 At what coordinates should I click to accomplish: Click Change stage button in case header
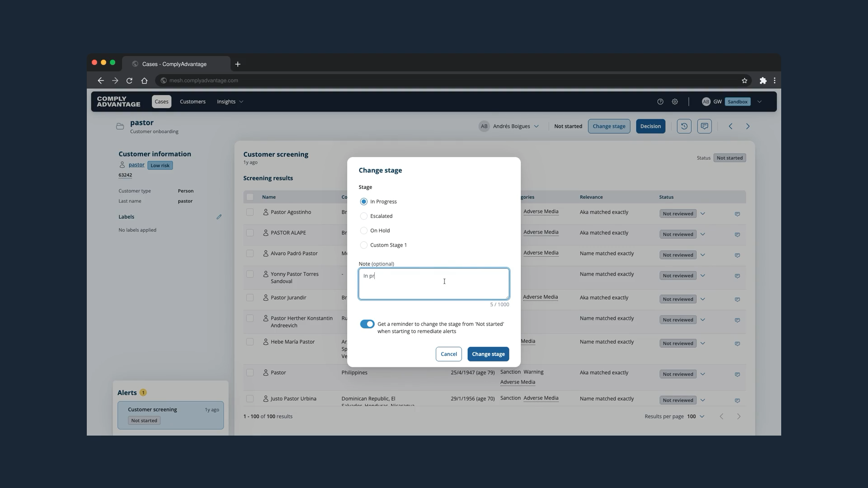click(609, 126)
